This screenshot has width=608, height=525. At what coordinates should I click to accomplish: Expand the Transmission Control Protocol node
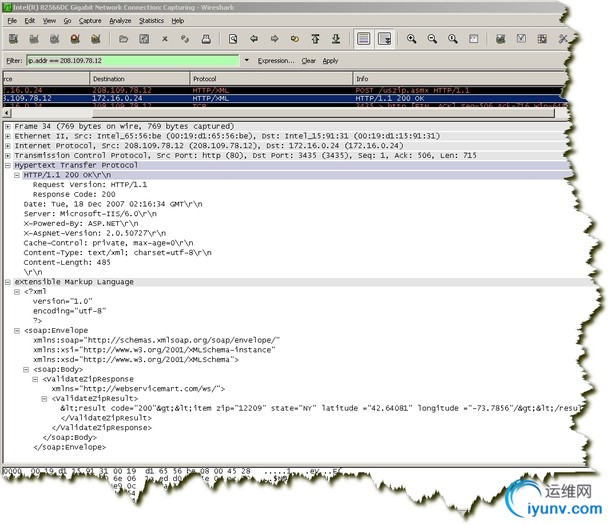[x=8, y=155]
